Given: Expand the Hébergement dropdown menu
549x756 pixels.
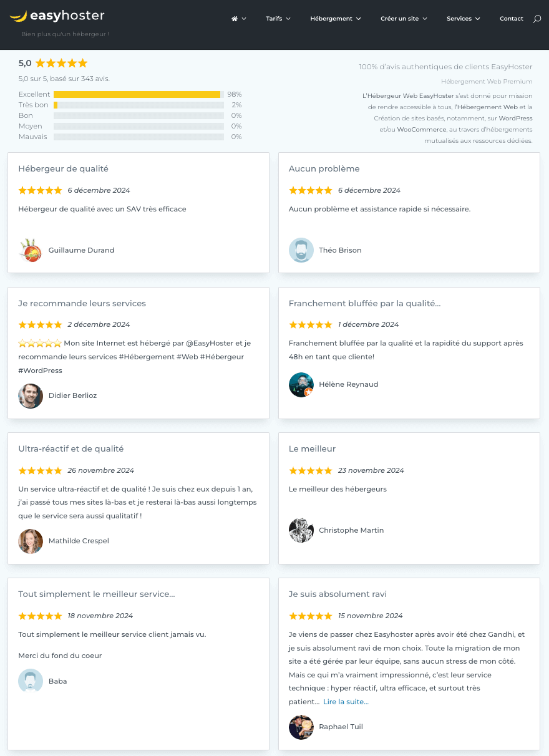Looking at the screenshot, I should (336, 19).
